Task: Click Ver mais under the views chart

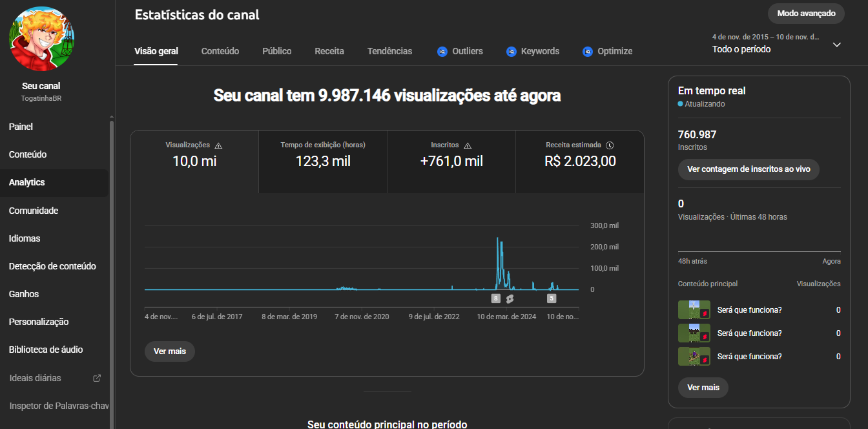Action: tap(170, 351)
